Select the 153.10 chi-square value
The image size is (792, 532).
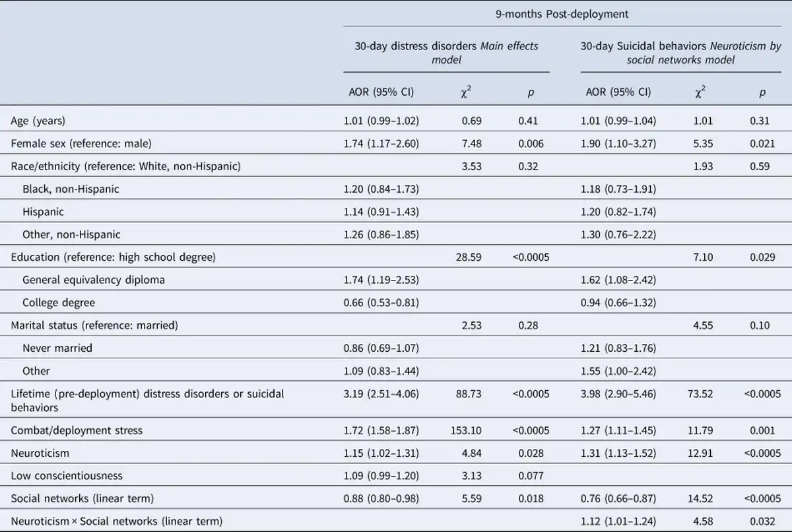[466, 430]
